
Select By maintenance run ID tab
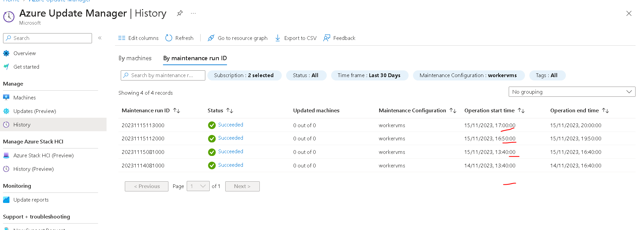(x=195, y=58)
